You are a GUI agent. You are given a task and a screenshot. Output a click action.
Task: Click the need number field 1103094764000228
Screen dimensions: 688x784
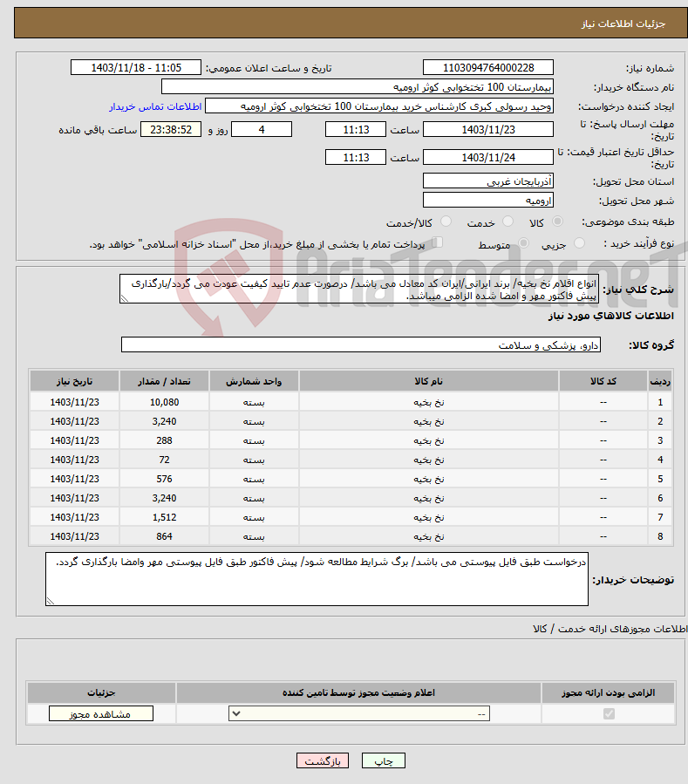pos(488,67)
